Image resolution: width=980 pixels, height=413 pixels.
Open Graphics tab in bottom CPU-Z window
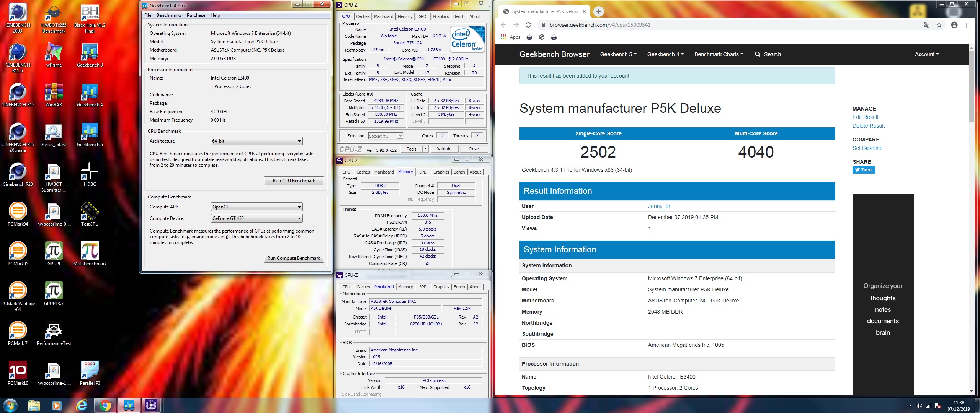441,287
